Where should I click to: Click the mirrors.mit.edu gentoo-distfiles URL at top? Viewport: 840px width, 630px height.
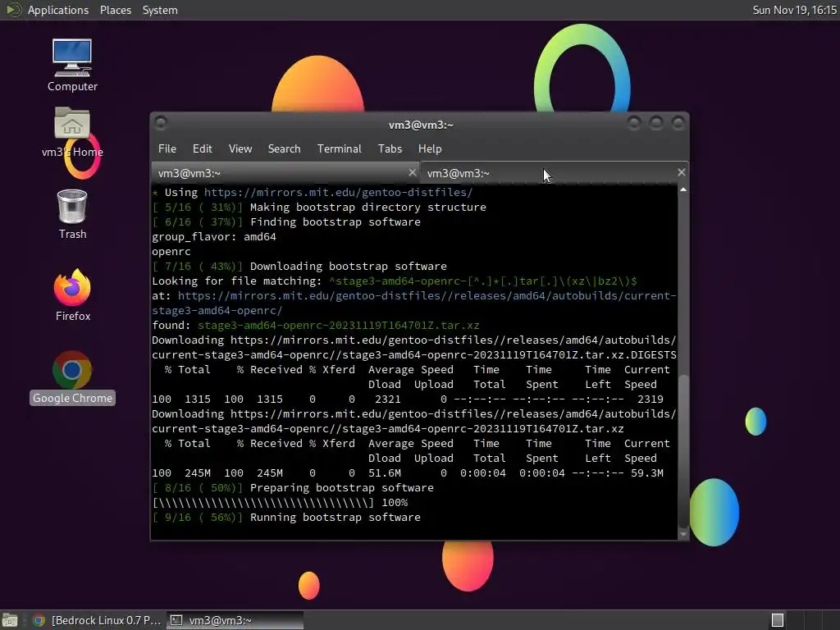(338, 192)
